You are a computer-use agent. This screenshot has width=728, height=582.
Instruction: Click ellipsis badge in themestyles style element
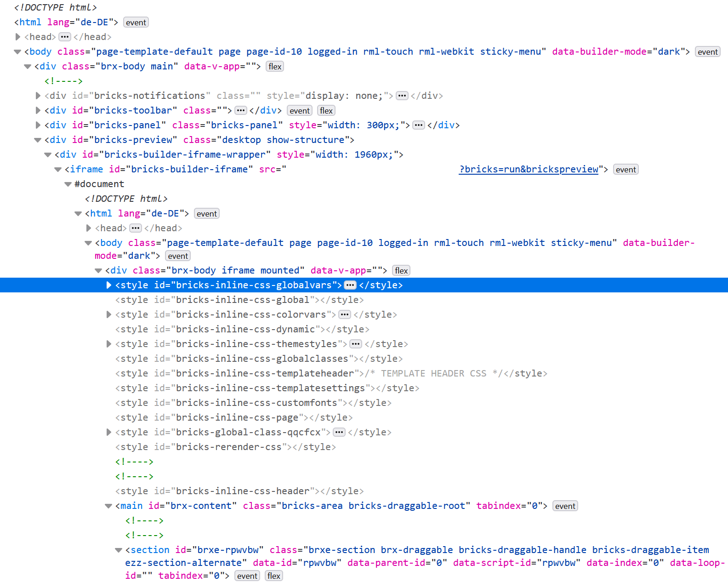[356, 344]
